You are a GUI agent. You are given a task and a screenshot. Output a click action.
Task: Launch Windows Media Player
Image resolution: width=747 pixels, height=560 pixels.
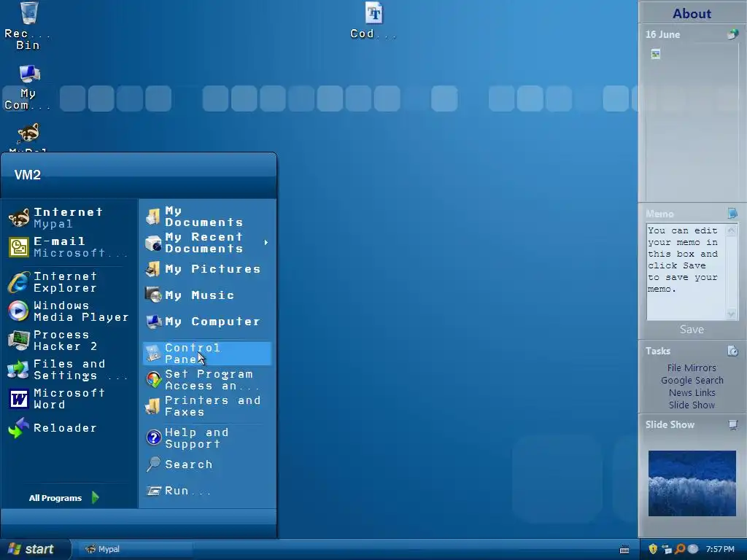pyautogui.click(x=69, y=311)
